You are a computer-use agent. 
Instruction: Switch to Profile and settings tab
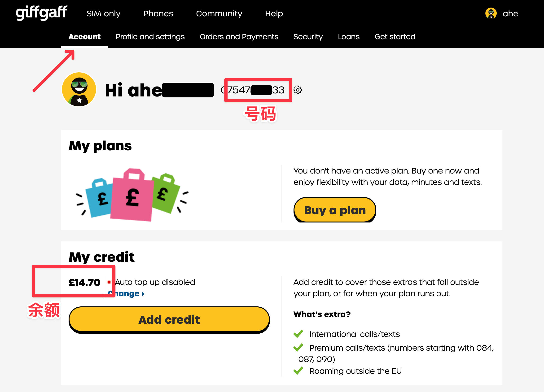(x=150, y=37)
